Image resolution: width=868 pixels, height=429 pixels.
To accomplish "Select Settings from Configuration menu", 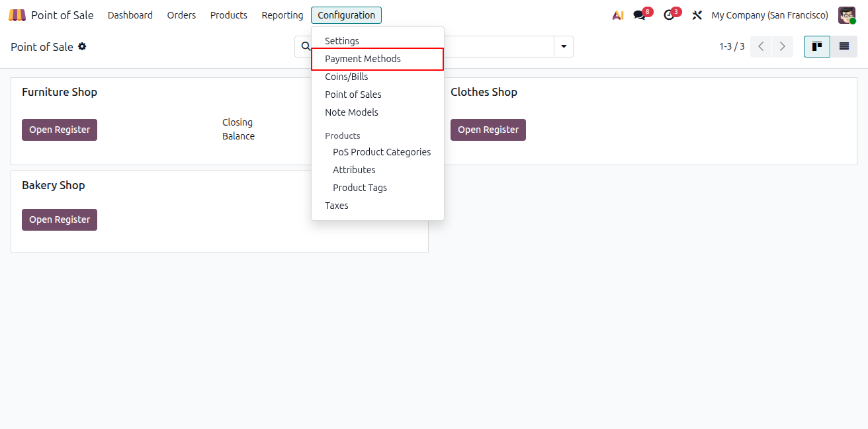I will (x=378, y=41).
